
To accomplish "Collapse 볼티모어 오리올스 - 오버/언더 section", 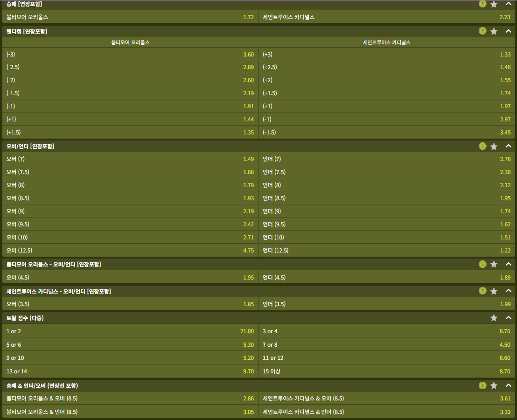I will tap(509, 264).
